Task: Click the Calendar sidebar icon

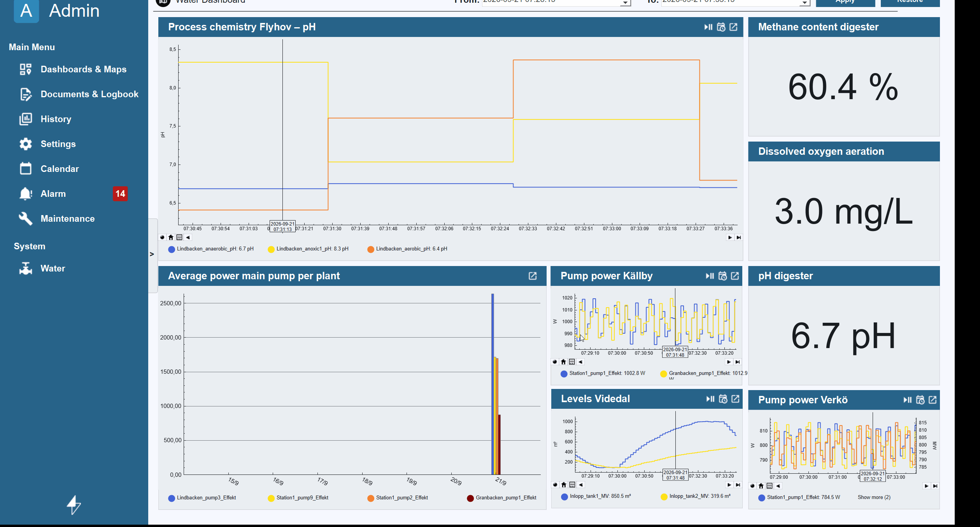Action: (x=26, y=168)
